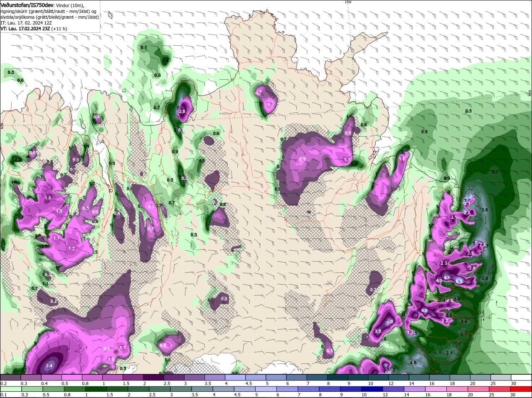Click the 1.6 snowfall value on the map
532x398 pixels.
[x=401, y=159]
